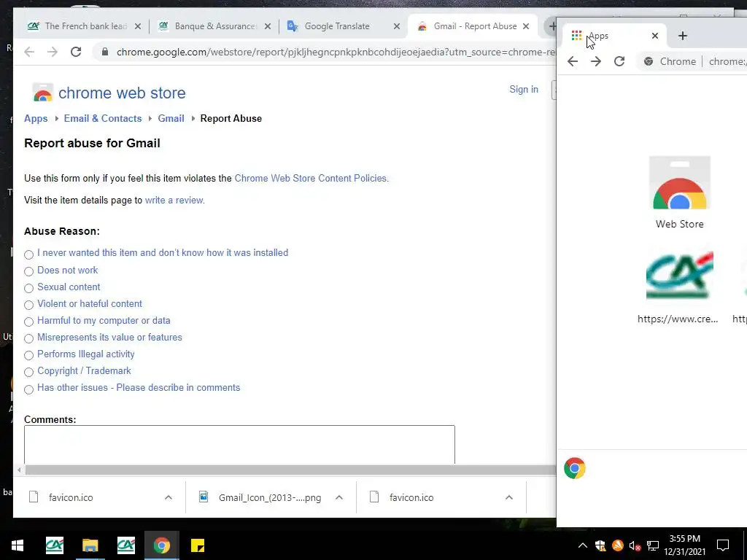The height and width of the screenshot is (560, 747).
Task: Open the Web Store app icon
Action: [680, 192]
